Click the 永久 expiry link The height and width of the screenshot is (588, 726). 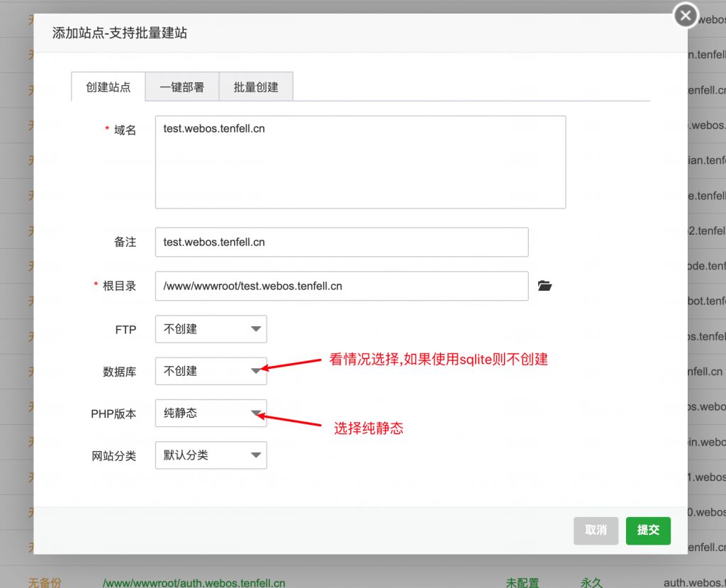[x=592, y=582]
